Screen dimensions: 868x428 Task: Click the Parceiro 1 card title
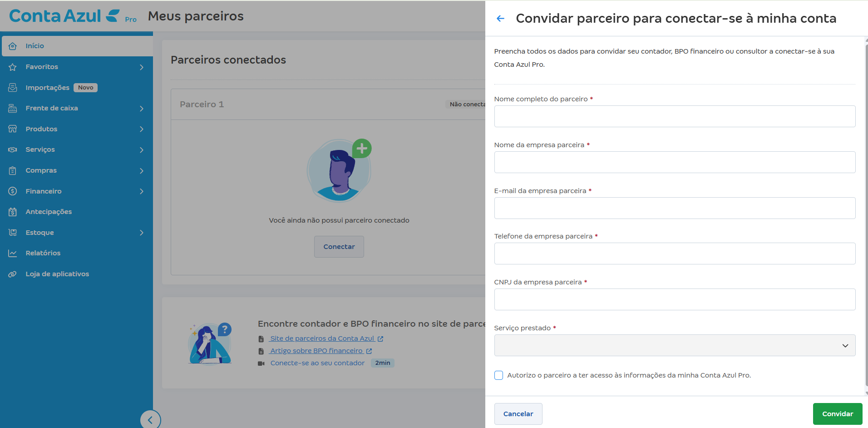pyautogui.click(x=202, y=105)
